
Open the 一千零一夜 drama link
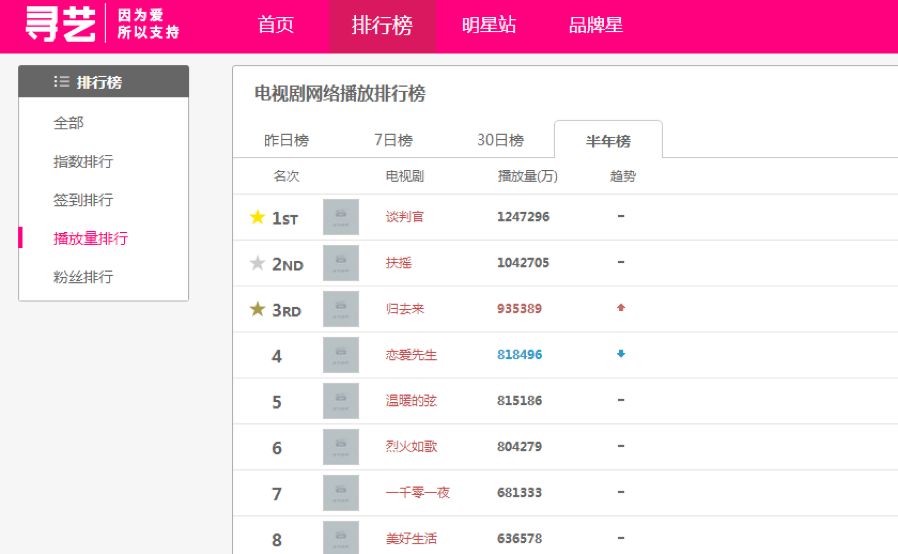pyautogui.click(x=418, y=492)
